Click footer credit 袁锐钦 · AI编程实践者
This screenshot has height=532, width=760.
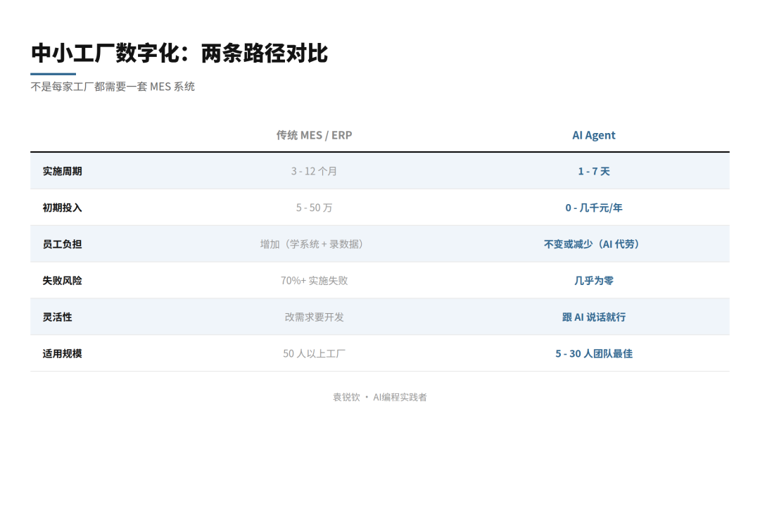tap(379, 398)
